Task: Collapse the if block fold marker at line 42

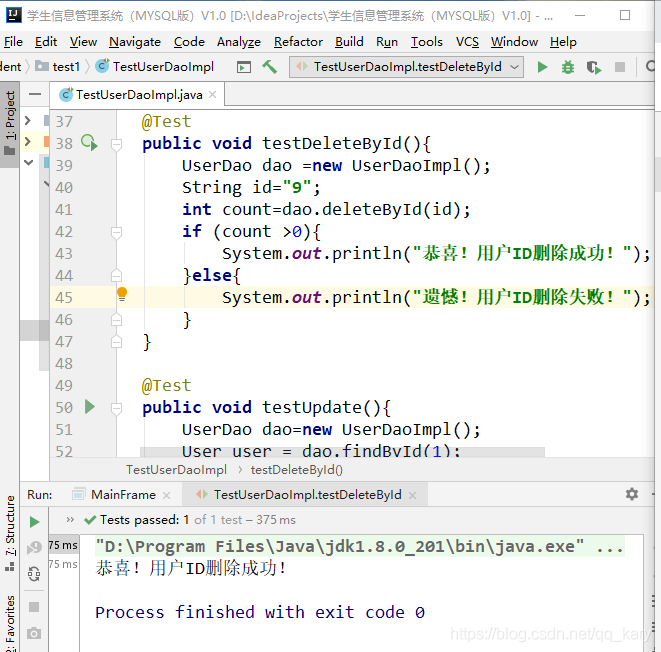Action: click(116, 232)
